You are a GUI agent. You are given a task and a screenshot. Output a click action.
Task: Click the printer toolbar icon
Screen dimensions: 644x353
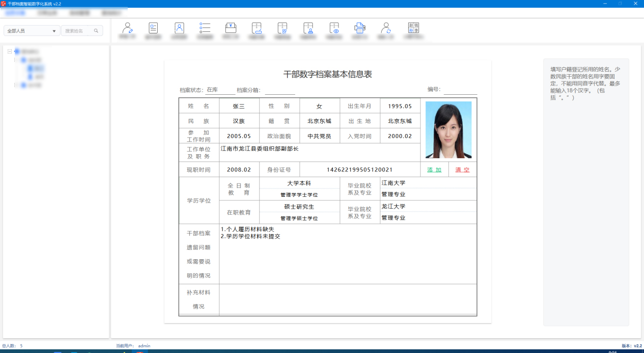click(360, 28)
